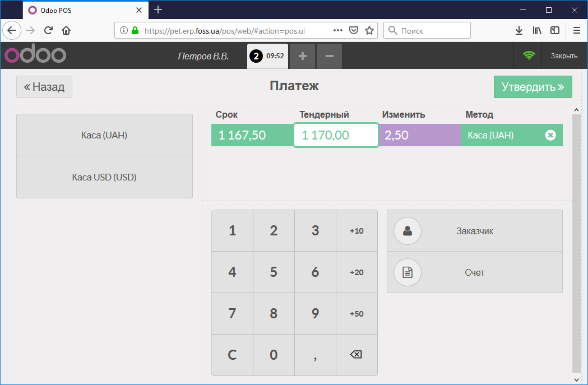Click the Назад back button
Image resolution: width=588 pixels, height=385 pixels.
pos(44,87)
